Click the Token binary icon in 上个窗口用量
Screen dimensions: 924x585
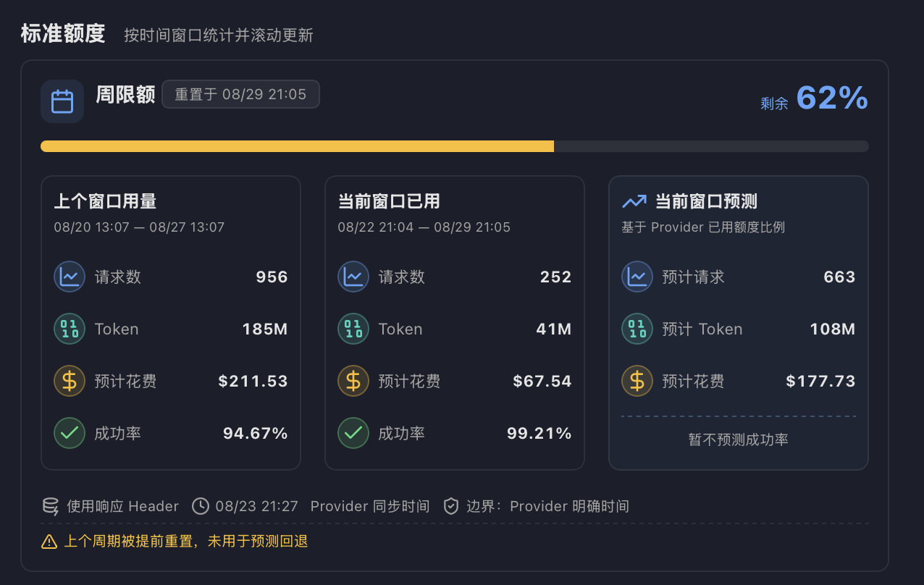pyautogui.click(x=70, y=329)
